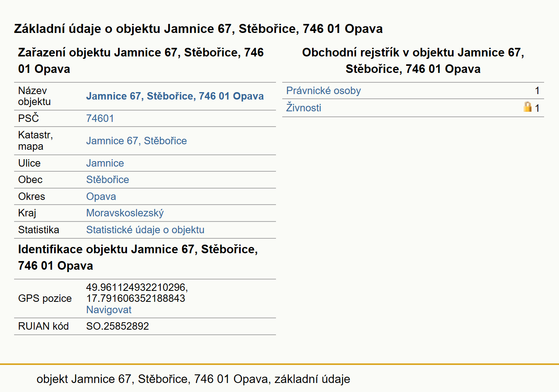
Task: Open the bold object name link
Action: 175,96
